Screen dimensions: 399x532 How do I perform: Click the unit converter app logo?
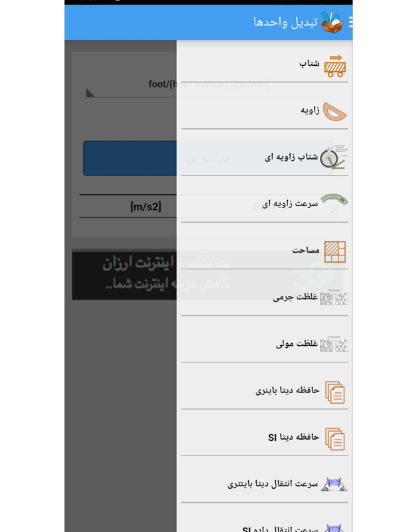click(x=332, y=23)
